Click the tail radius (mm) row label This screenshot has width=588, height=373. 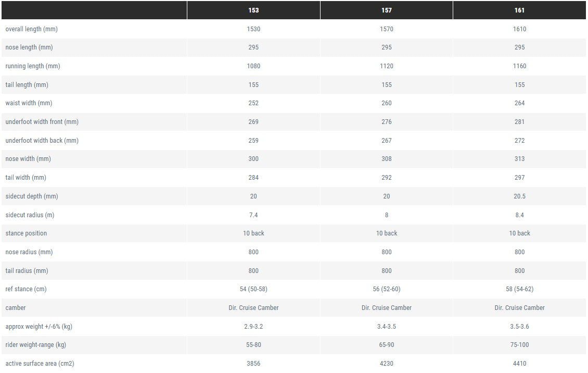coord(27,271)
